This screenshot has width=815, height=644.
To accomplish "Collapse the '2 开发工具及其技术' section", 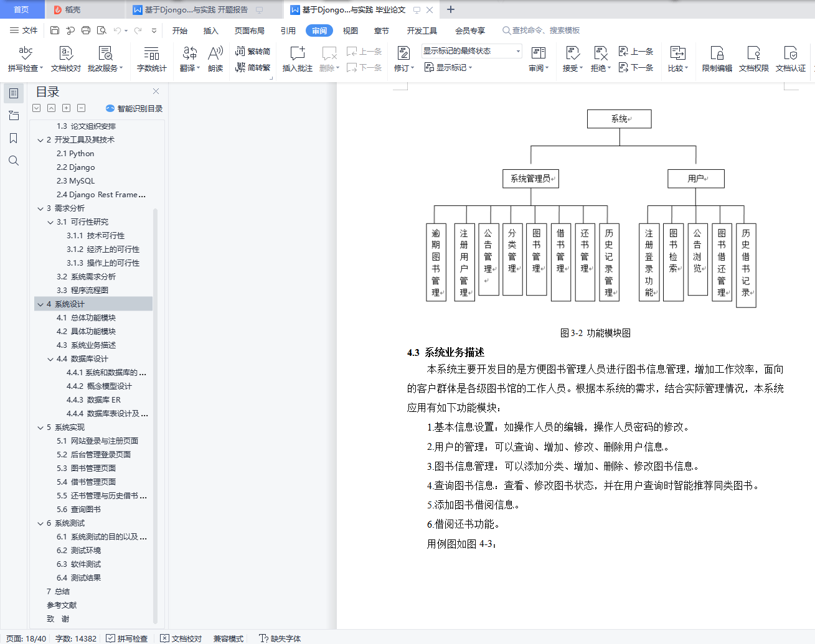I will (40, 140).
